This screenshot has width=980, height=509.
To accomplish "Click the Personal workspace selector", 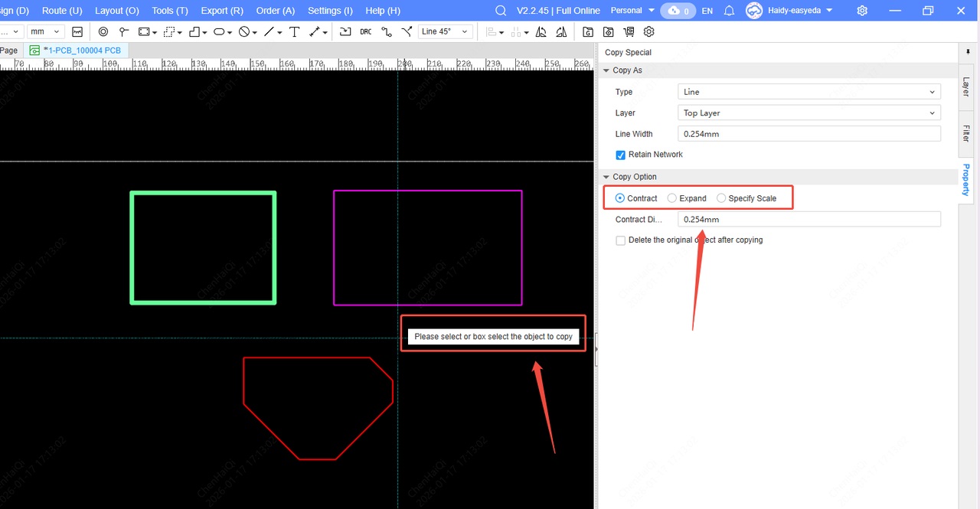I will [632, 11].
